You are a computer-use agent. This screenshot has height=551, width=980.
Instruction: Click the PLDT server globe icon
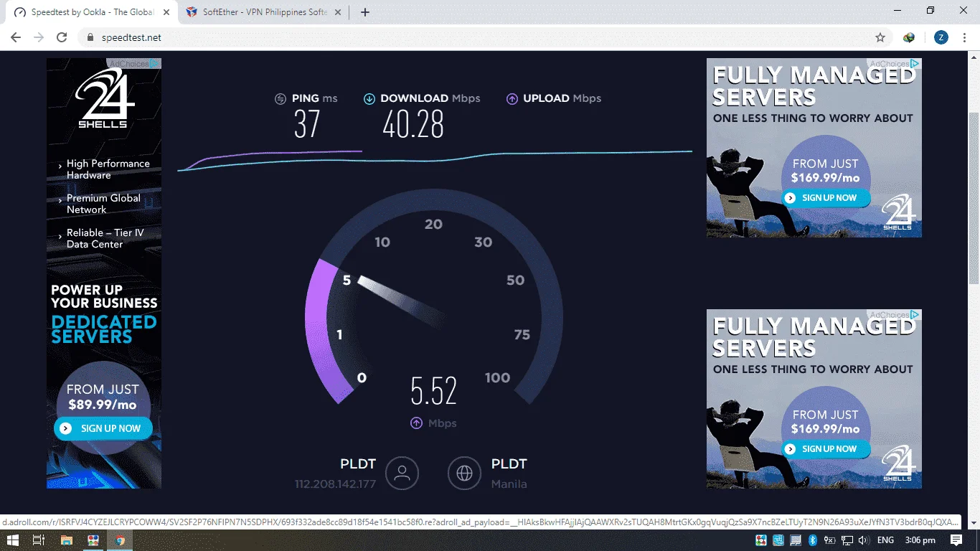click(464, 473)
